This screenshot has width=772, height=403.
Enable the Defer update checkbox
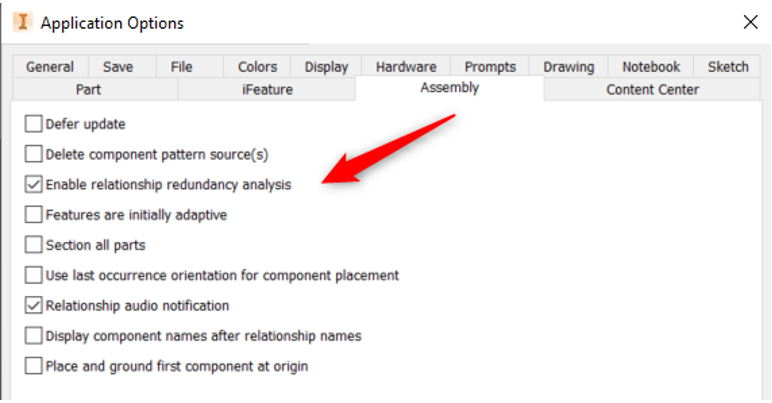coord(33,124)
